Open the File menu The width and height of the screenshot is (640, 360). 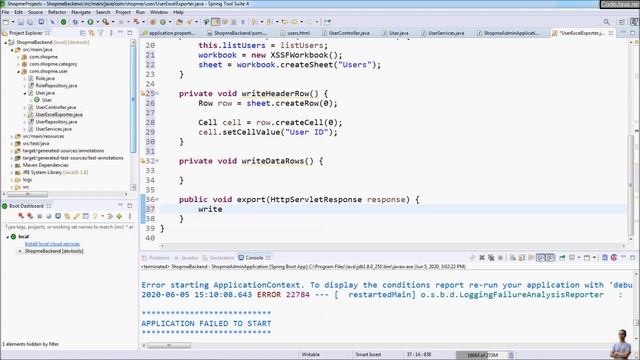tap(5, 12)
